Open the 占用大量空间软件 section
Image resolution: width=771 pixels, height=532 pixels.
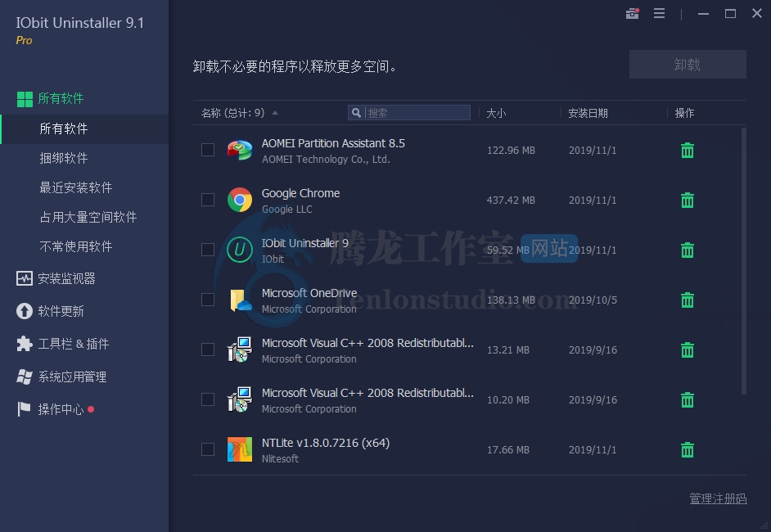tap(88, 218)
